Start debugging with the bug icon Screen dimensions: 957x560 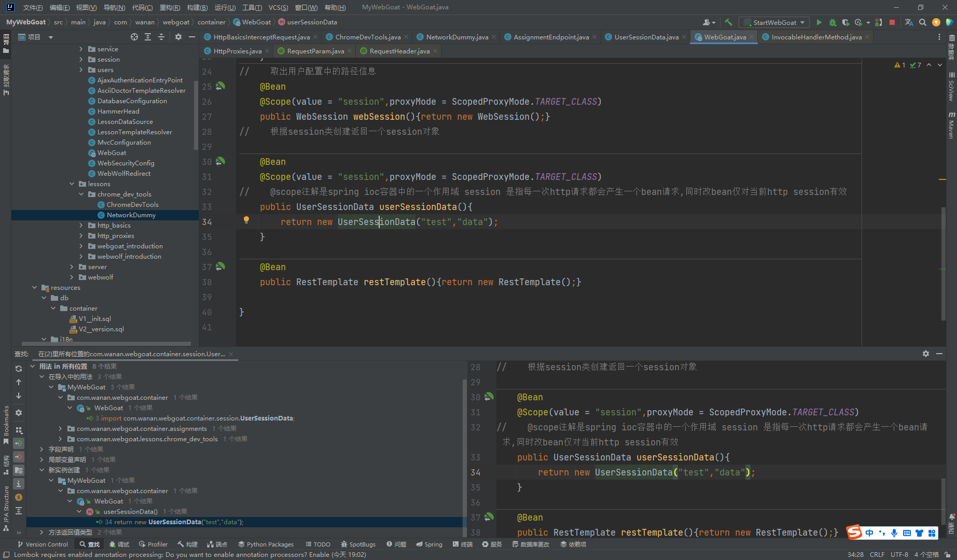pos(833,22)
